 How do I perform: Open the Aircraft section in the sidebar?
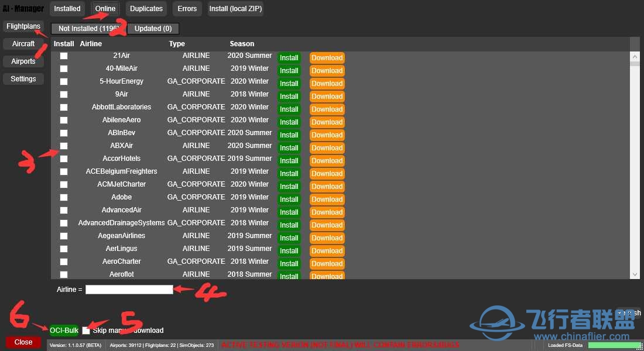[23, 43]
